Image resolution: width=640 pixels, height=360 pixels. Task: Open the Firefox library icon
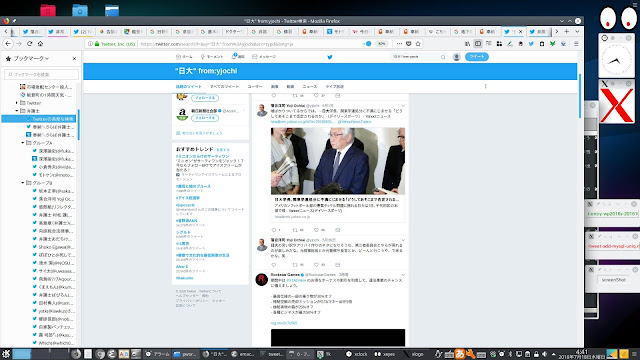[x=467, y=44]
